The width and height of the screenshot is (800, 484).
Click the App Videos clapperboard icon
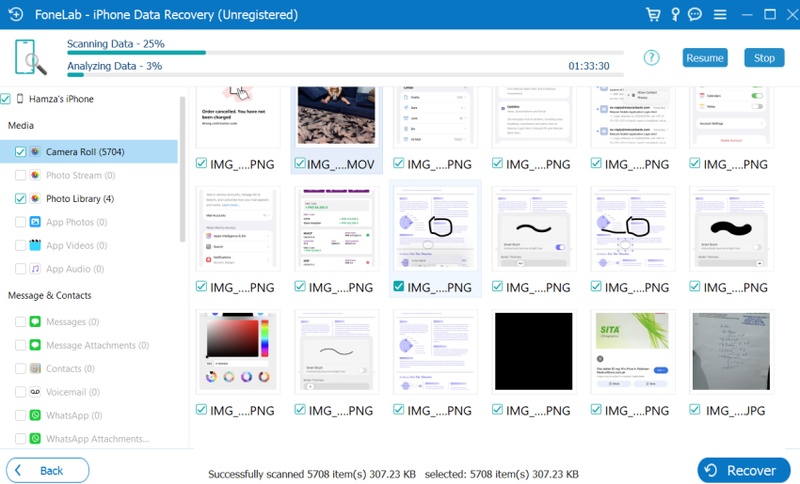pos(35,245)
